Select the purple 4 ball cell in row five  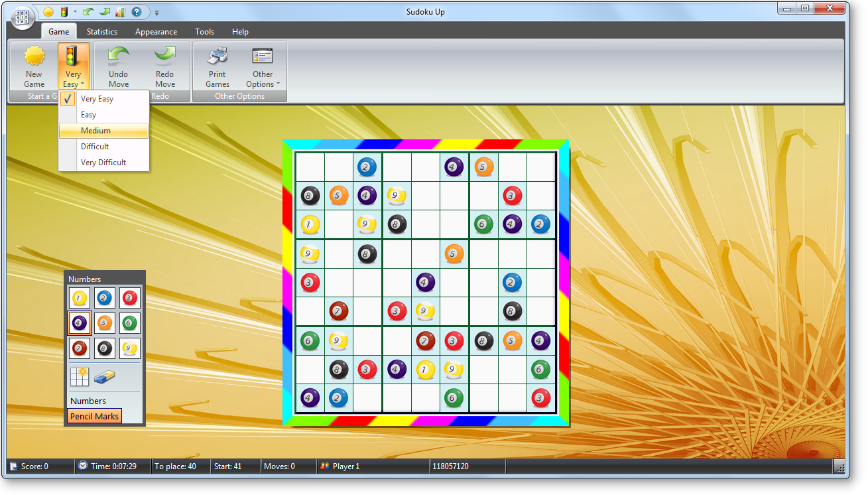[426, 282]
